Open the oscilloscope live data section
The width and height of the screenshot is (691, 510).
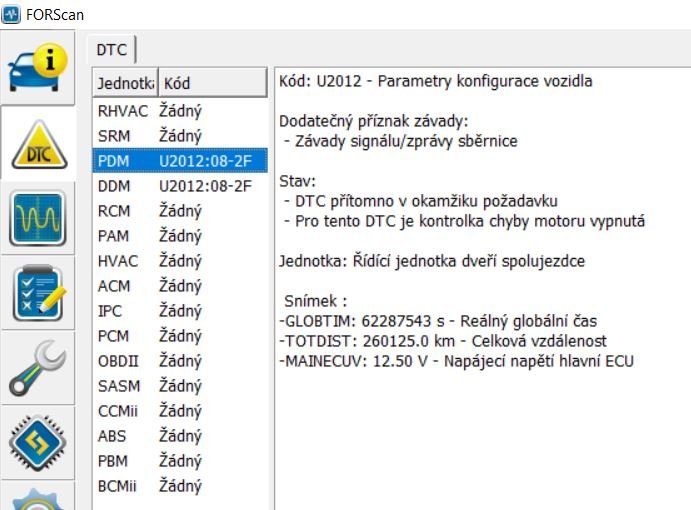click(38, 218)
